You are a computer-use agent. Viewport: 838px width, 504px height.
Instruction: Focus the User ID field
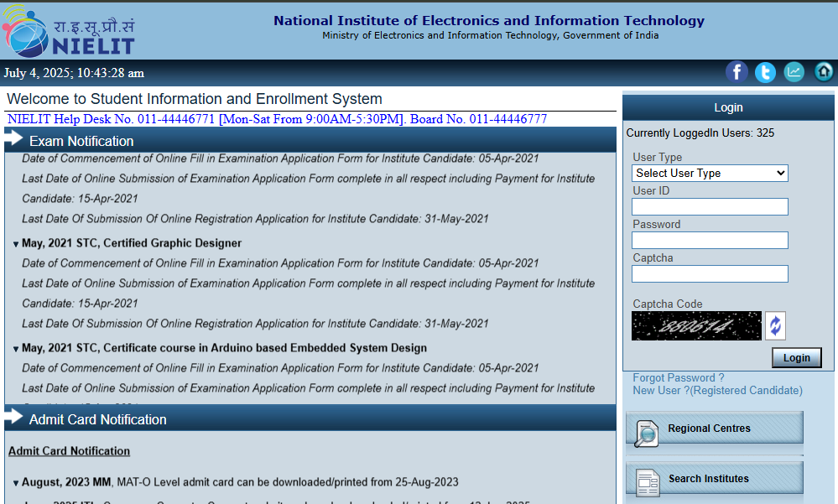tap(710, 207)
